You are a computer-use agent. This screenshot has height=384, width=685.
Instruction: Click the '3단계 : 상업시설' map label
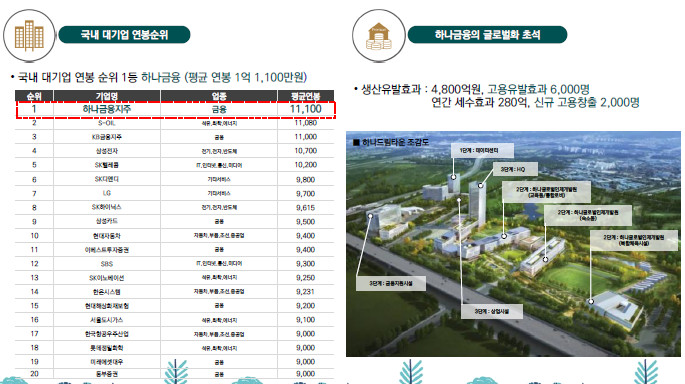pyautogui.click(x=491, y=311)
